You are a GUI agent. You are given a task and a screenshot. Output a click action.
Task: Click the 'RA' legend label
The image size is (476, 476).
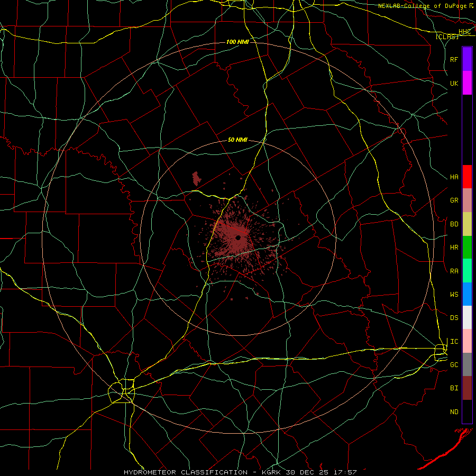coord(454,271)
